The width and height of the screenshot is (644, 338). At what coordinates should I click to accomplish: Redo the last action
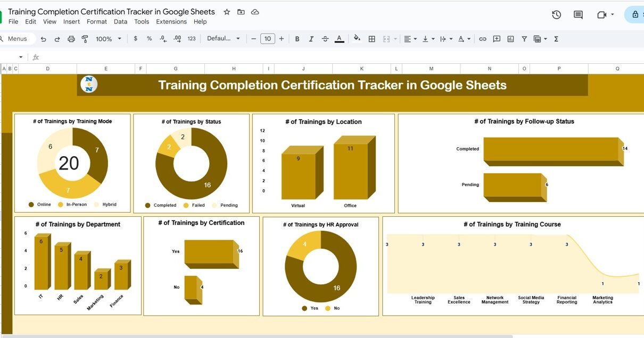point(57,39)
